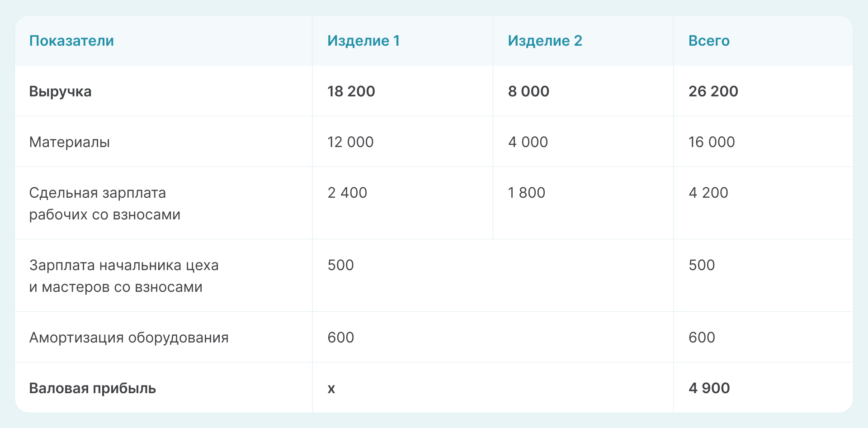Click the Валовая прибыль row label

coord(93,388)
